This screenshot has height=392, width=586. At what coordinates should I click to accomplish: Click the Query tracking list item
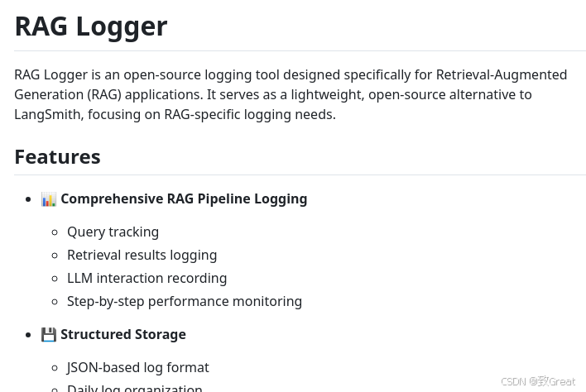pos(113,232)
